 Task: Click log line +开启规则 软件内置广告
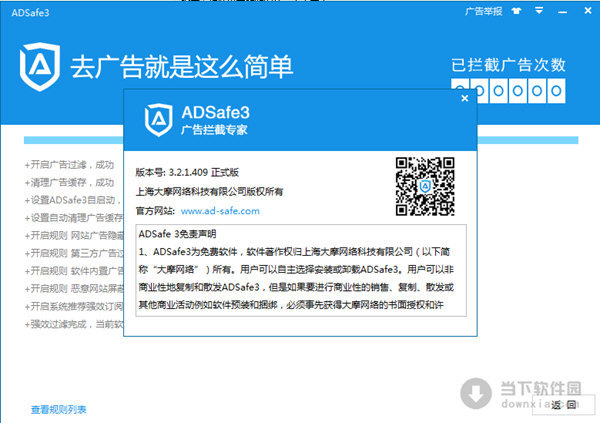74,271
